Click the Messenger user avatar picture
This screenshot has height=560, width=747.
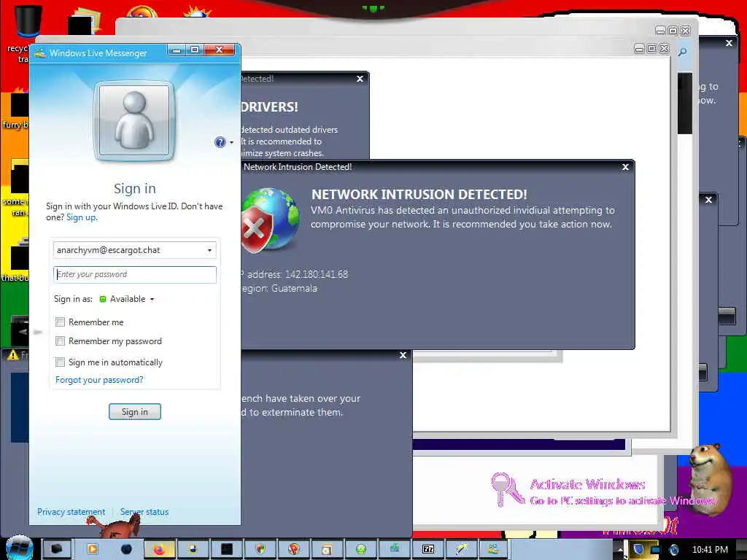click(135, 121)
